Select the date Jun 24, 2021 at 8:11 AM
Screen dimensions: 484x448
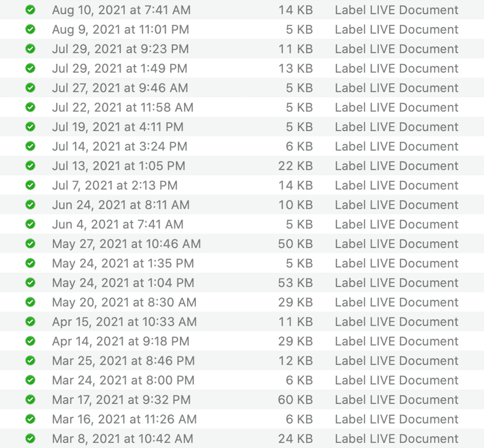(x=120, y=205)
